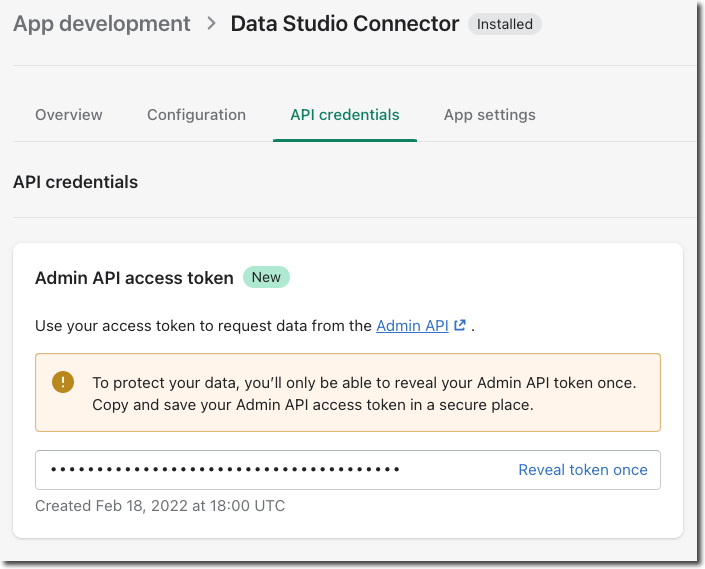This screenshot has width=705, height=569.
Task: Select the API credentials tab
Action: pyautogui.click(x=345, y=115)
